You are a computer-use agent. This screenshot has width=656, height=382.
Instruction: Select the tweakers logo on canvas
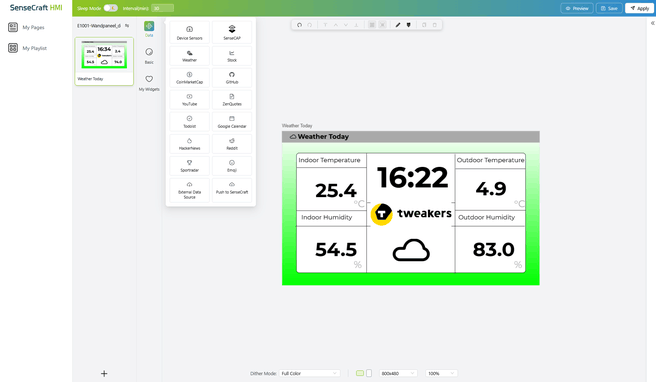coord(411,214)
